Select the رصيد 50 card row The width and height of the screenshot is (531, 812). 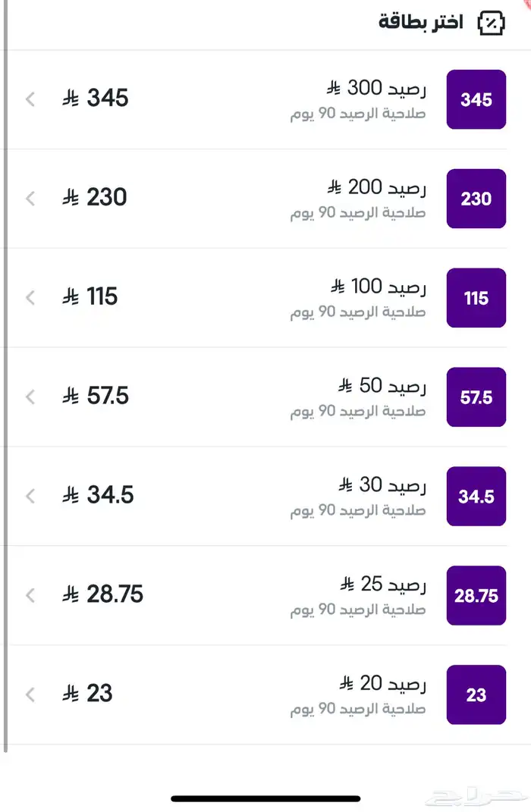point(265,397)
